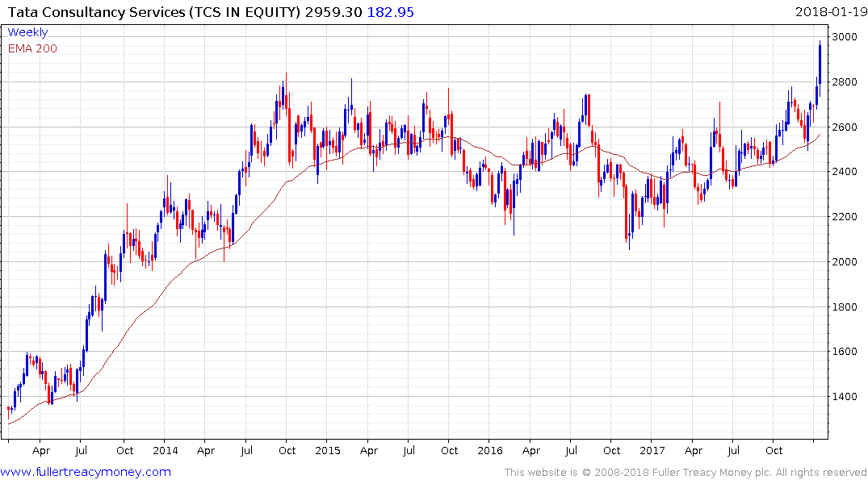Click the 2000 price axis label
Screen dimensions: 868x484
pos(845,261)
